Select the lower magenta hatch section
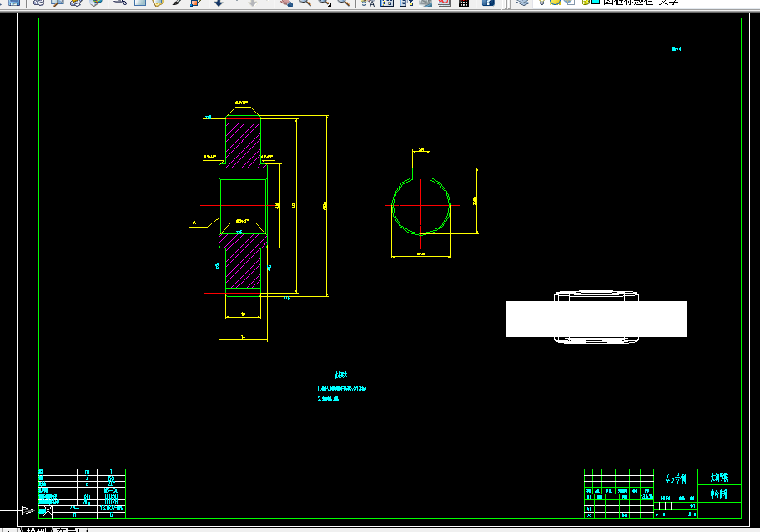The height and width of the screenshot is (532, 760). (x=243, y=261)
